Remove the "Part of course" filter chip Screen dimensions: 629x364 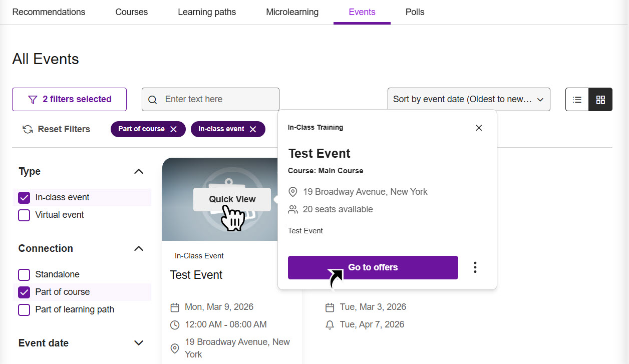tap(174, 129)
